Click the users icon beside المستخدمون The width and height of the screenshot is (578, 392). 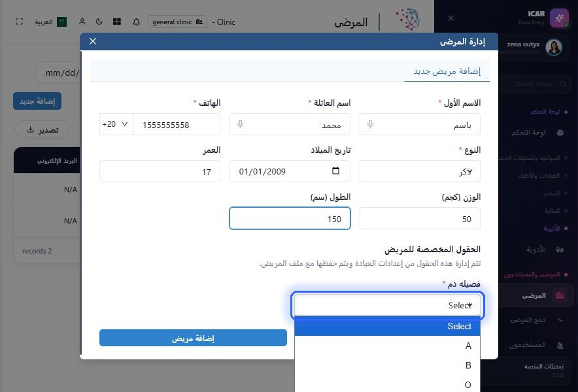point(560,345)
